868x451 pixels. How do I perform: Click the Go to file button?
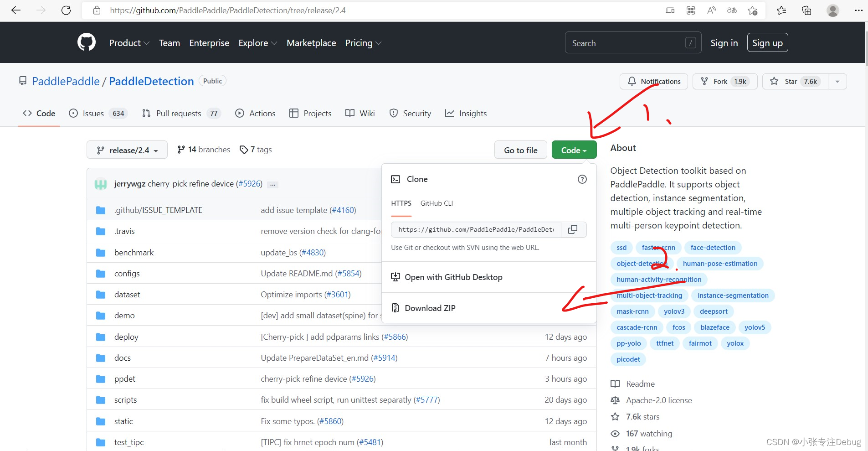click(520, 150)
